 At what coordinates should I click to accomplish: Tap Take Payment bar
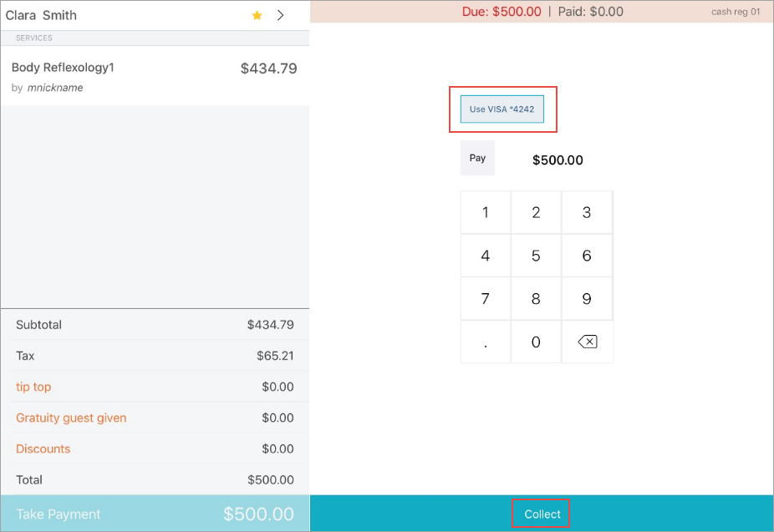pyautogui.click(x=155, y=514)
